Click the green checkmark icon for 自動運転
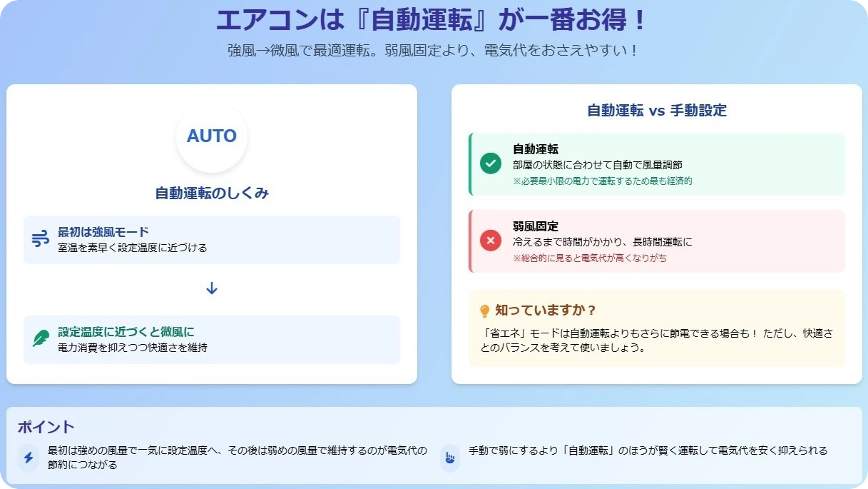Viewport: 868px width, 489px height. (x=490, y=163)
